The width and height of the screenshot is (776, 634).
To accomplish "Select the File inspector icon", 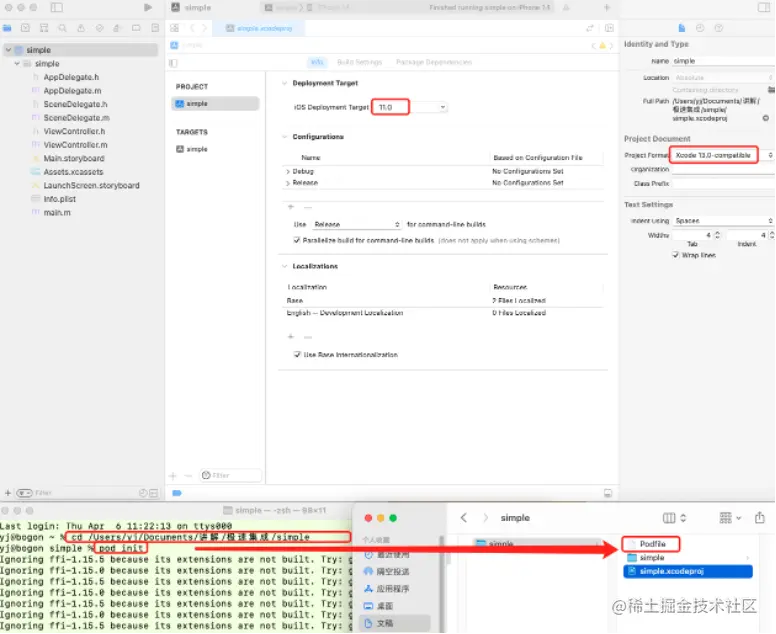I will (x=681, y=28).
